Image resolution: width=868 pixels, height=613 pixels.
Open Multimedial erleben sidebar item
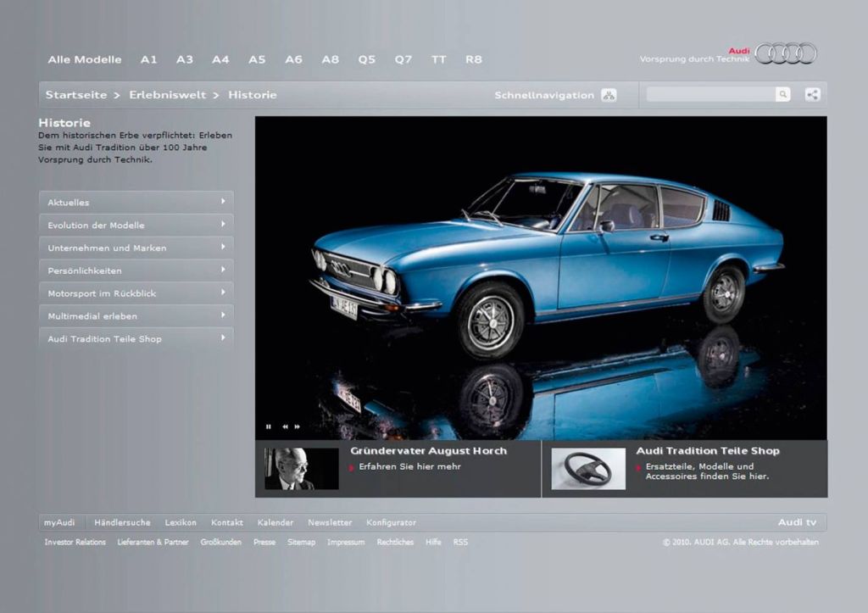click(136, 315)
